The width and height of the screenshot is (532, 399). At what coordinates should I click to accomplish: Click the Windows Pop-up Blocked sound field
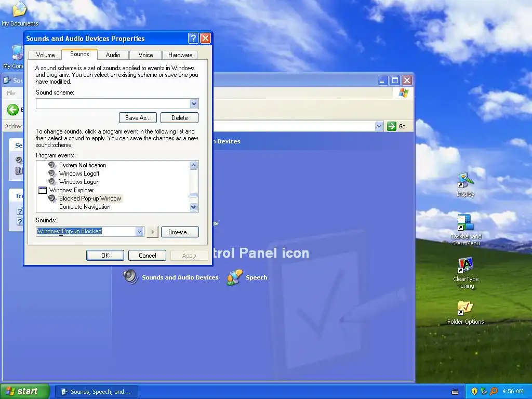coord(86,231)
